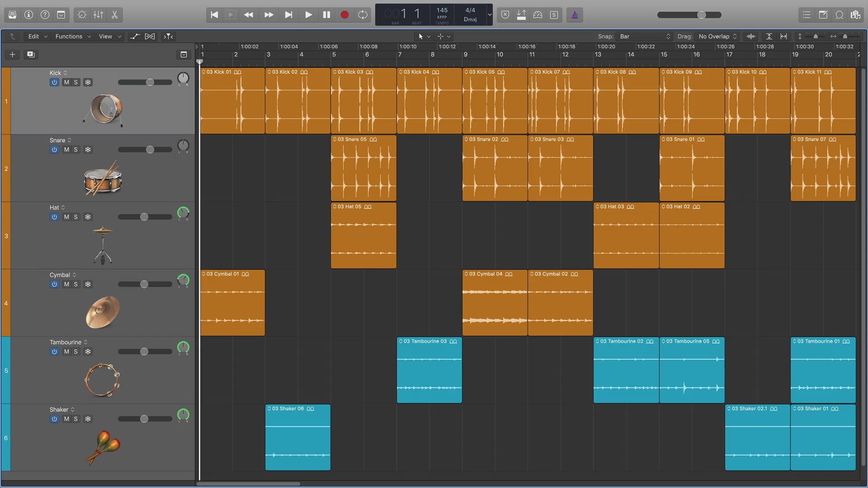Toggle Flex show/hide button
The image size is (868, 488).
[x=150, y=36]
